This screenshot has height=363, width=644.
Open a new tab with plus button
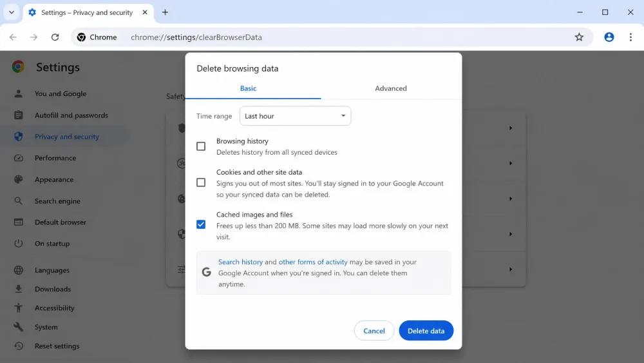coord(165,12)
